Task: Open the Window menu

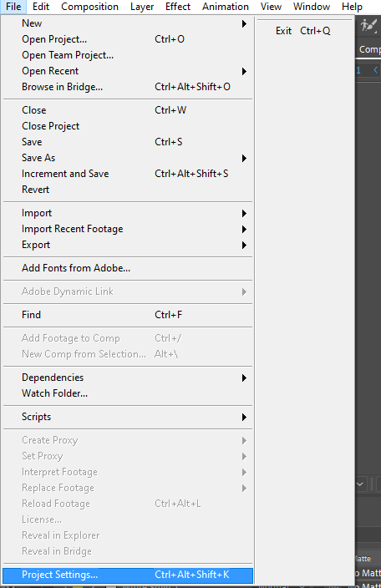Action: click(312, 7)
